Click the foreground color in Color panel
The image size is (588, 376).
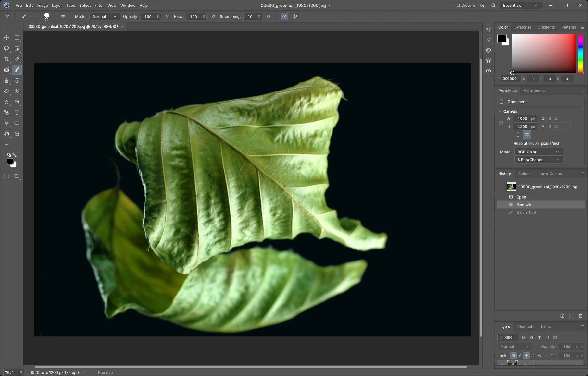(x=502, y=38)
